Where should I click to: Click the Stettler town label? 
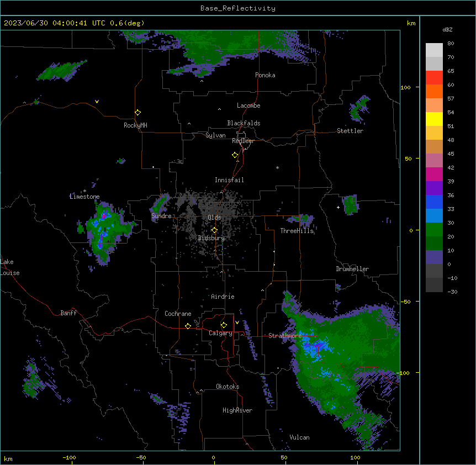pos(350,131)
